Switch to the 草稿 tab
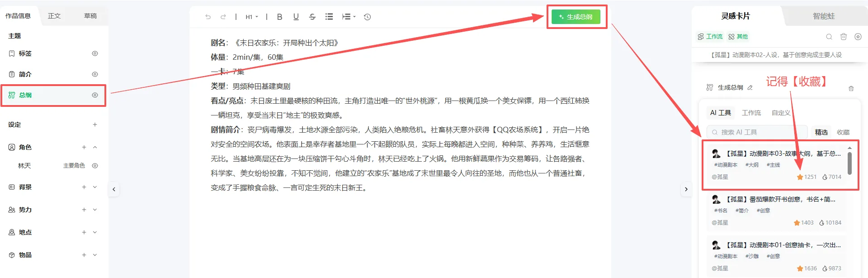868x278 pixels. (90, 16)
